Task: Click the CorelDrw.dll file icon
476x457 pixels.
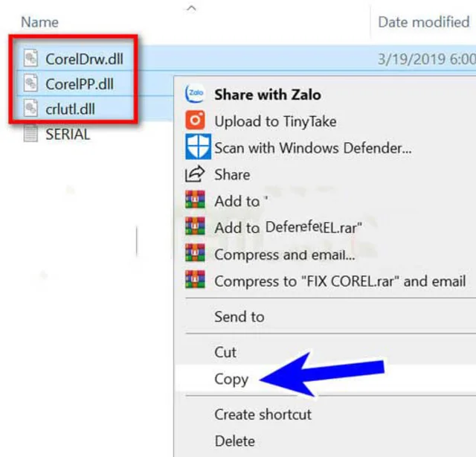Action: point(31,58)
